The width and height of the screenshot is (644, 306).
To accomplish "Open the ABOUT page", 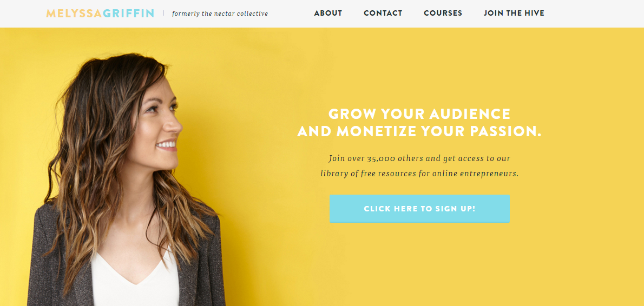I will (x=328, y=13).
